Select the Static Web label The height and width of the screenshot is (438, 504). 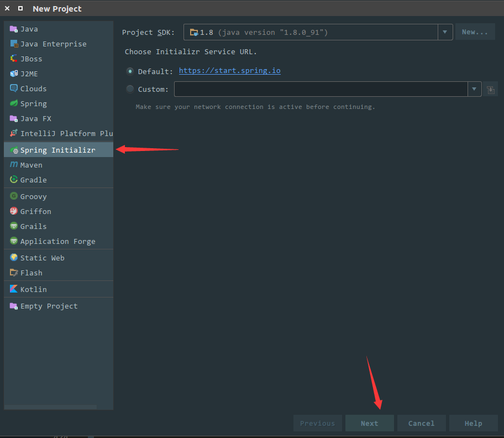[42, 258]
